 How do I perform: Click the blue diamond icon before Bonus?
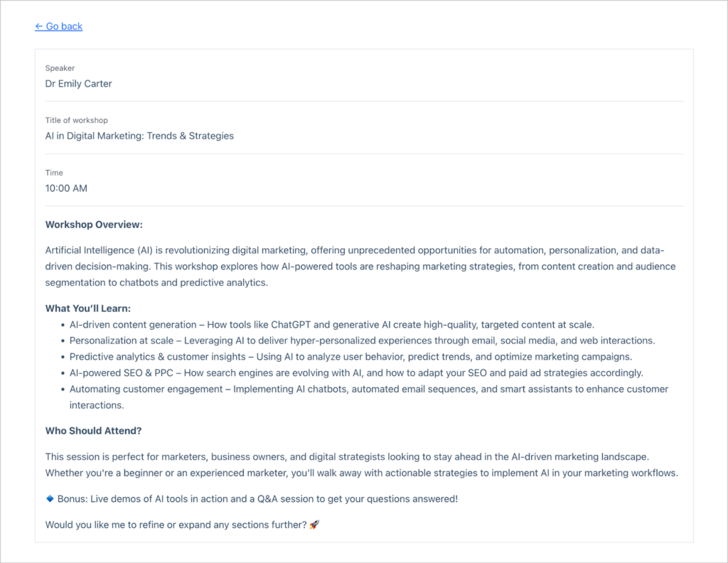50,498
